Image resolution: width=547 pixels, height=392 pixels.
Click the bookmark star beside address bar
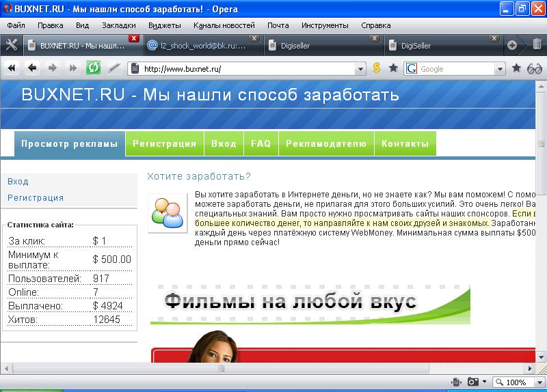click(393, 68)
